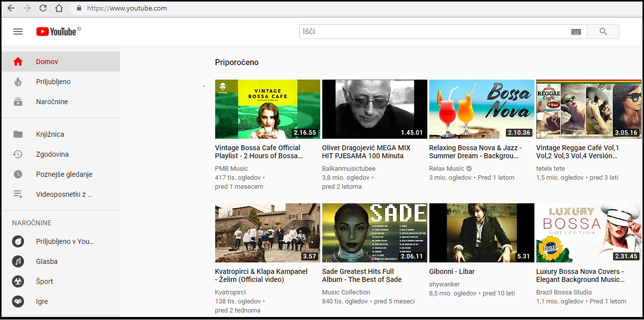The height and width of the screenshot is (320, 644).
Task: Click the browser address bar URL
Action: [127, 8]
